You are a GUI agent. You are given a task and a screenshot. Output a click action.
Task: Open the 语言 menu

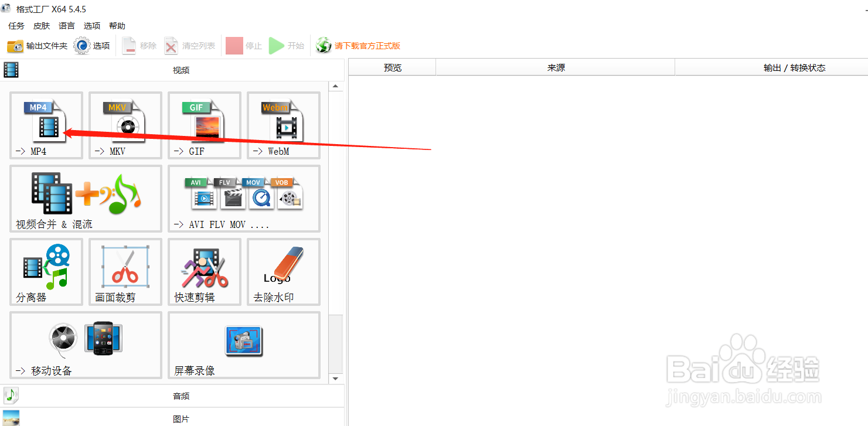pos(67,26)
